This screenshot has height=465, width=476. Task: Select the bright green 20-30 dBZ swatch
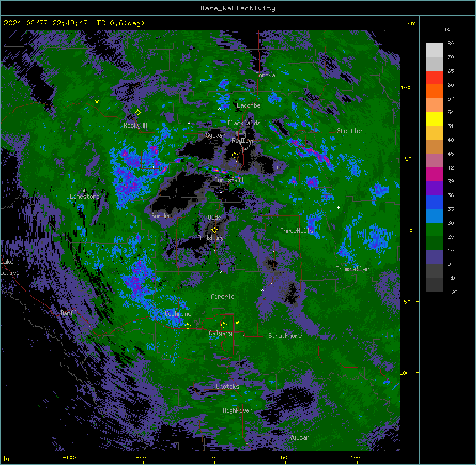coord(434,230)
